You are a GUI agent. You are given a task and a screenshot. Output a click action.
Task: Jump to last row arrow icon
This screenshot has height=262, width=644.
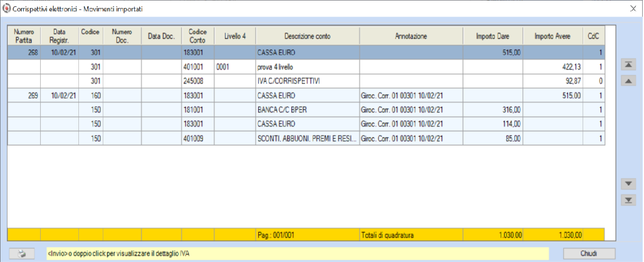[628, 200]
